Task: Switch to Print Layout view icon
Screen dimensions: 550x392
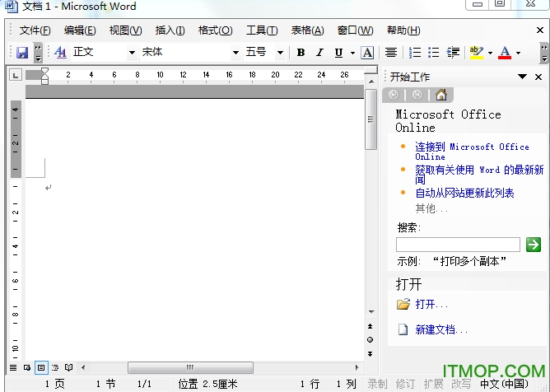Action: 41,368
